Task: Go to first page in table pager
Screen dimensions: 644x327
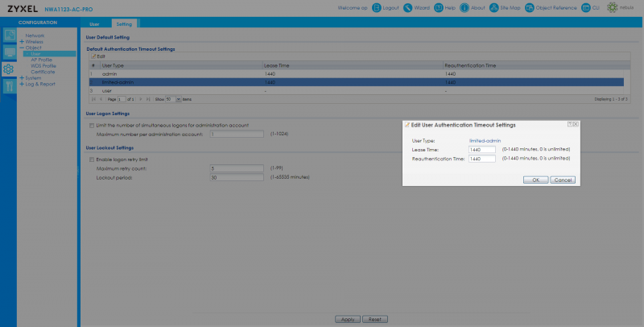Action: [93, 99]
